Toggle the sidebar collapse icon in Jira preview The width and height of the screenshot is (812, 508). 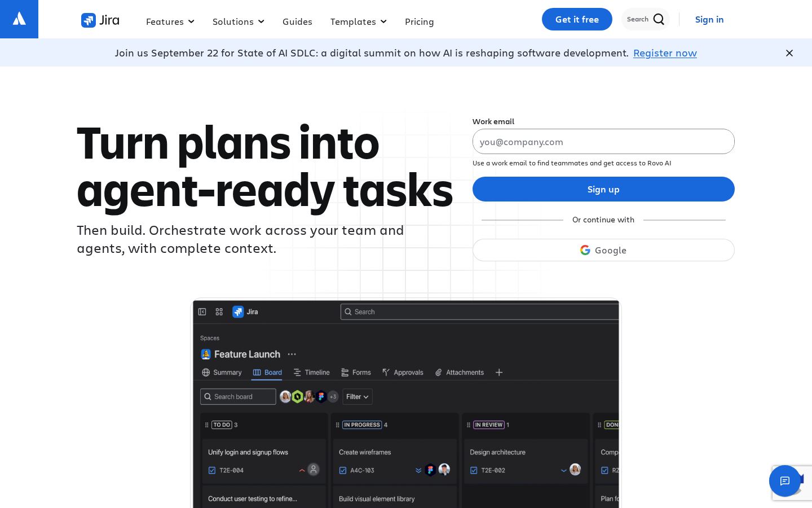coord(202,312)
